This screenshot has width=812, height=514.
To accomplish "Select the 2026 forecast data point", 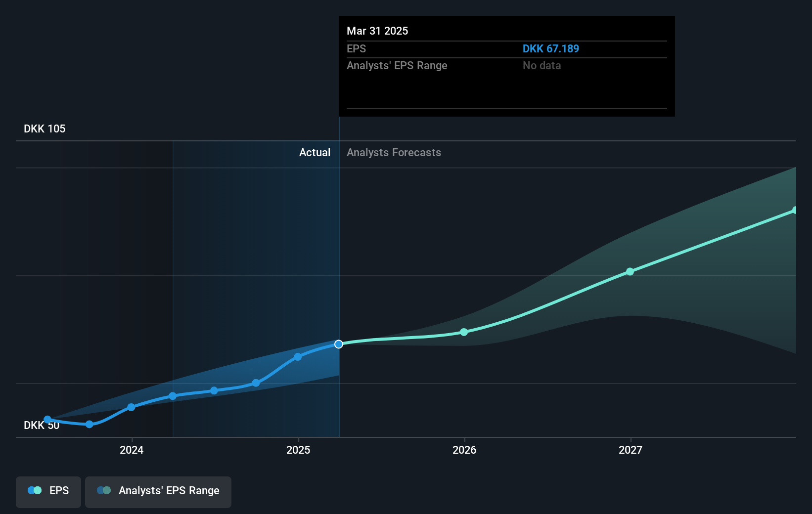I will [464, 332].
